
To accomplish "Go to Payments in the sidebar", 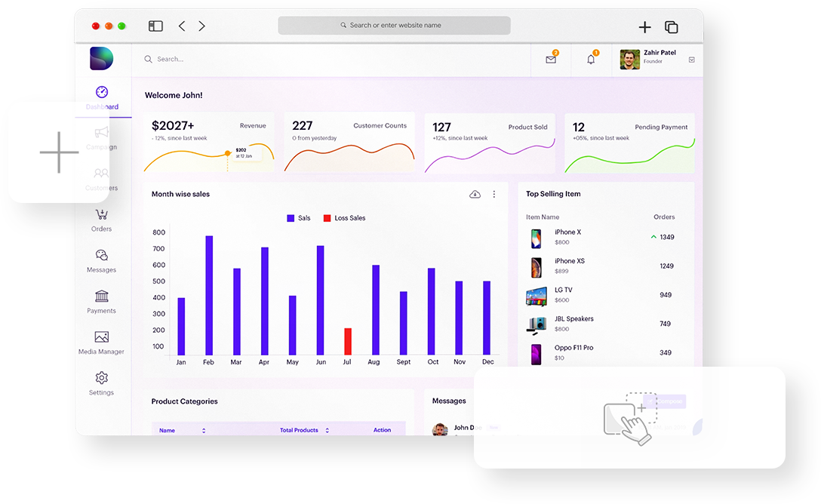I will click(102, 297).
